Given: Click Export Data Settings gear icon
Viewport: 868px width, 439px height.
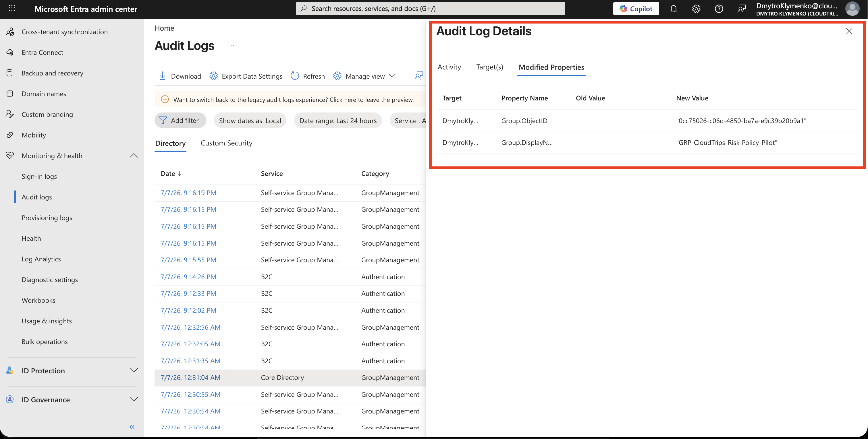Looking at the screenshot, I should tap(213, 76).
